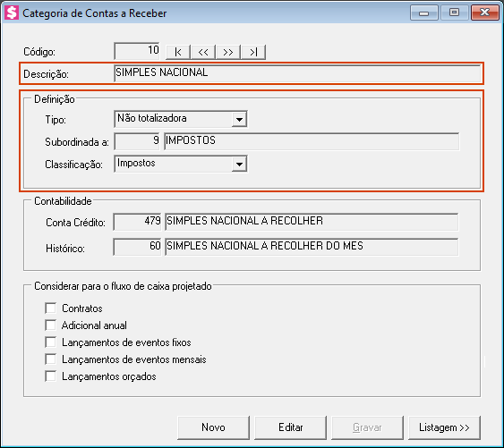
Task: Toggle Lançamentos de eventos fixos checkbox
Action: click(50, 342)
